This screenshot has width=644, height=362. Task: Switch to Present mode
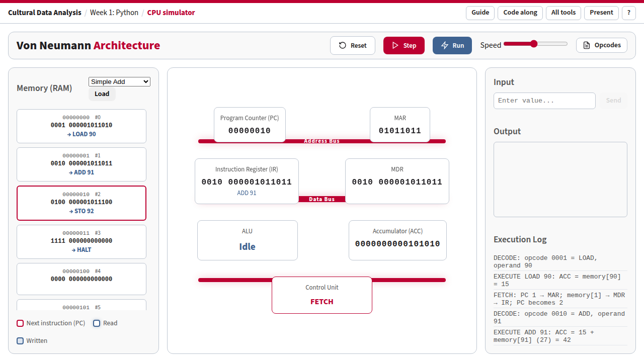(602, 13)
